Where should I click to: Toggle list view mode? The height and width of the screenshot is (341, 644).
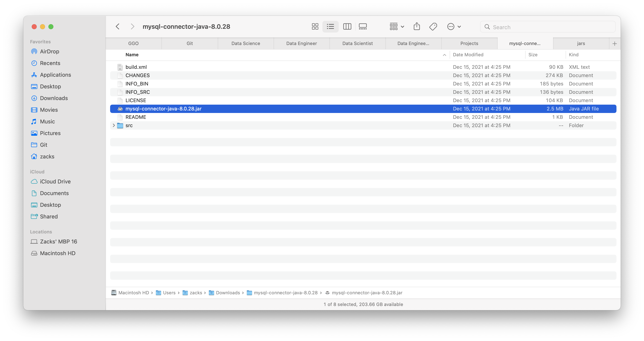[x=330, y=26]
